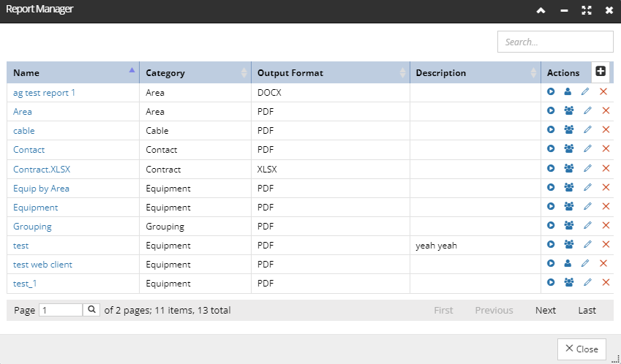Delete the 'Contract.XLSX' report
Image resolution: width=621 pixels, height=364 pixels.
[x=606, y=168]
